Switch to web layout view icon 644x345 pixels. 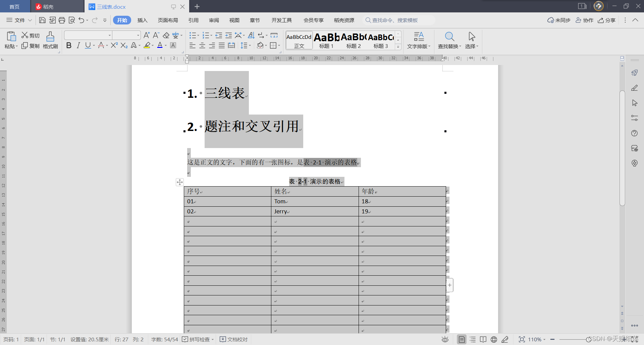(x=494, y=339)
